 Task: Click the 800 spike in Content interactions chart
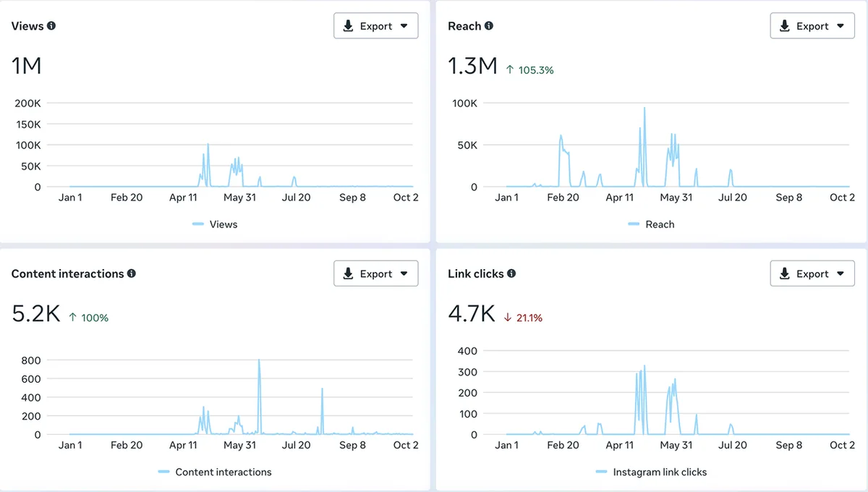[259, 360]
